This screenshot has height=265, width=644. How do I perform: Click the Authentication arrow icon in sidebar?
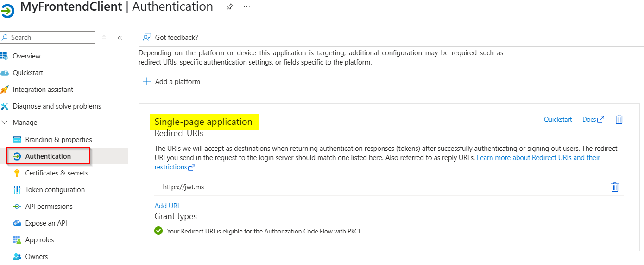pyautogui.click(x=17, y=156)
